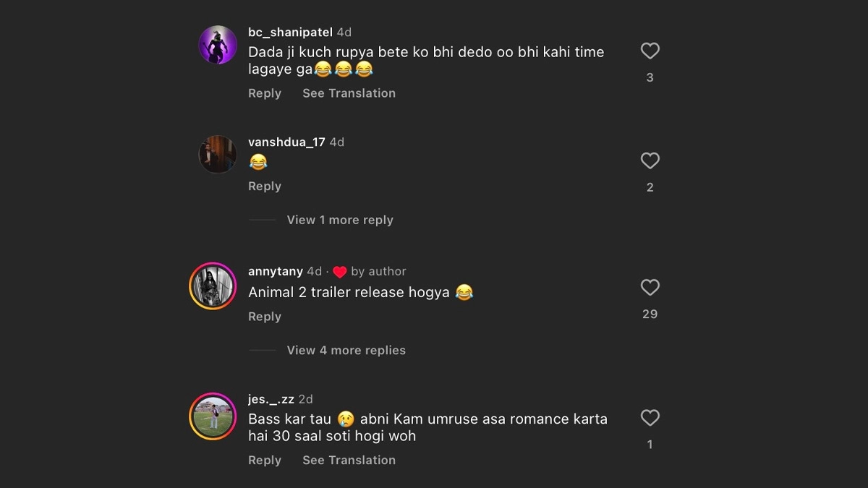Open the vanshdua_17 username link

click(x=286, y=142)
